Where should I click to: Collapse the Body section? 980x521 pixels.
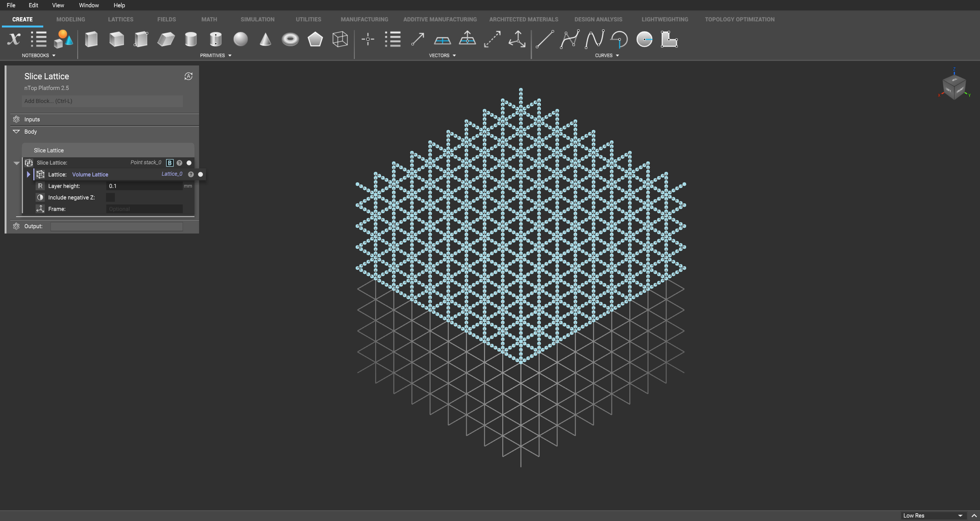(16, 131)
